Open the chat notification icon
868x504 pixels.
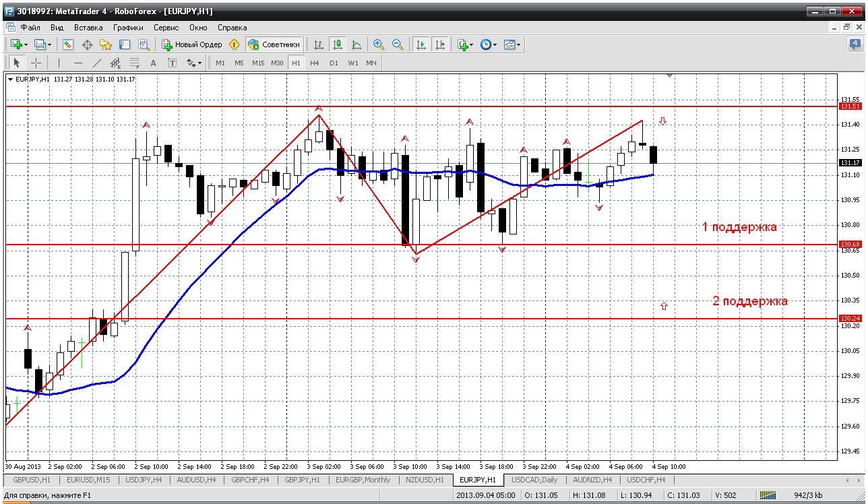[855, 44]
